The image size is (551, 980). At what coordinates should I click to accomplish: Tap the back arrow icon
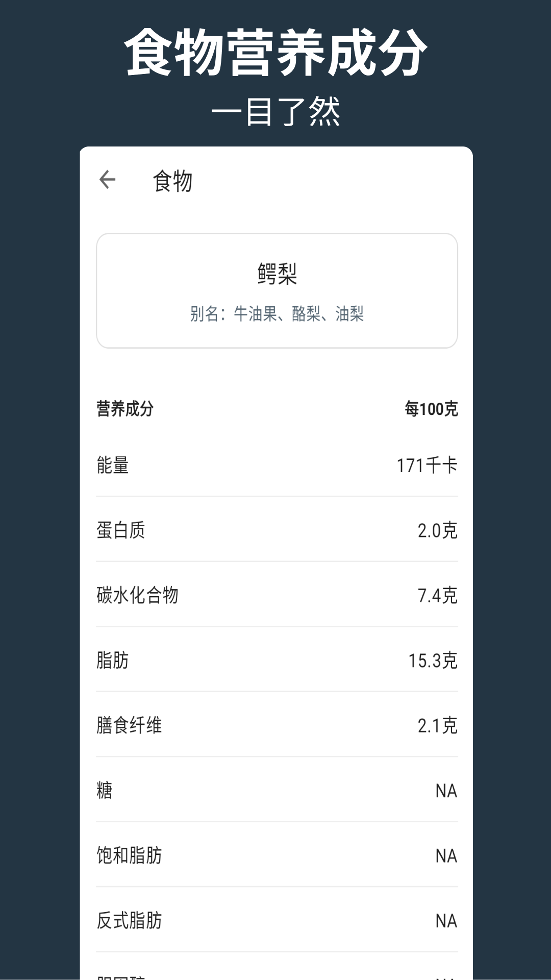[108, 180]
